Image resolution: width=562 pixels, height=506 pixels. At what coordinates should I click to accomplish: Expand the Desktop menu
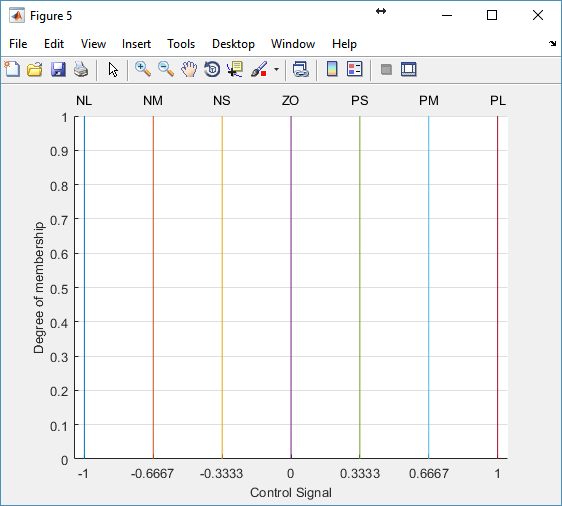point(233,44)
